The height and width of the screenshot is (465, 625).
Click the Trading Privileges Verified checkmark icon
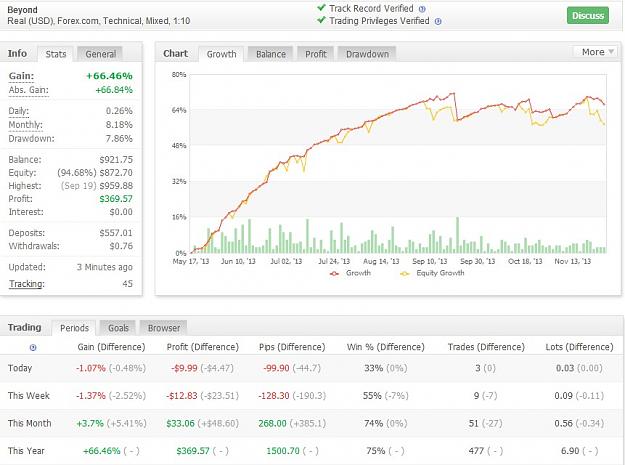coord(321,20)
